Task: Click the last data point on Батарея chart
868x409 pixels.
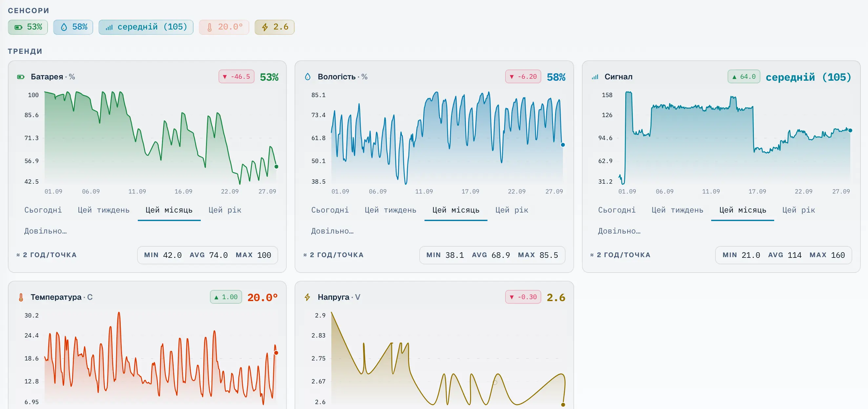Action: click(276, 167)
